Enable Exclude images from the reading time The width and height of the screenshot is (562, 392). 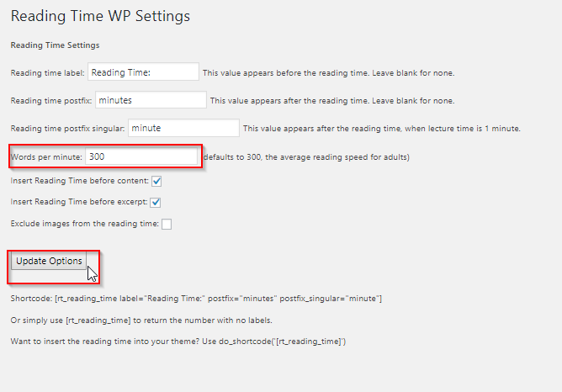(x=167, y=224)
